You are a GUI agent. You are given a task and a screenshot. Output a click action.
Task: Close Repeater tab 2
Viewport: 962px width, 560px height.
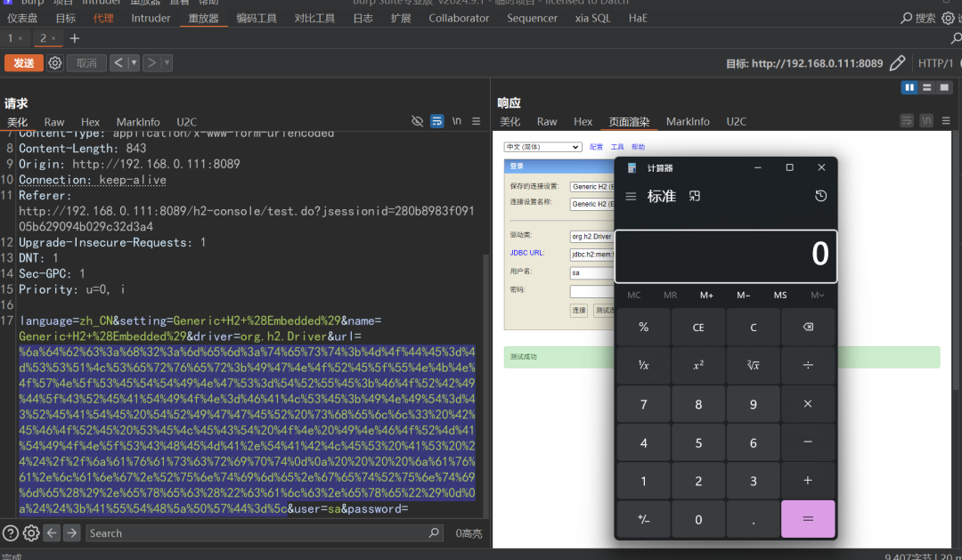(53, 38)
